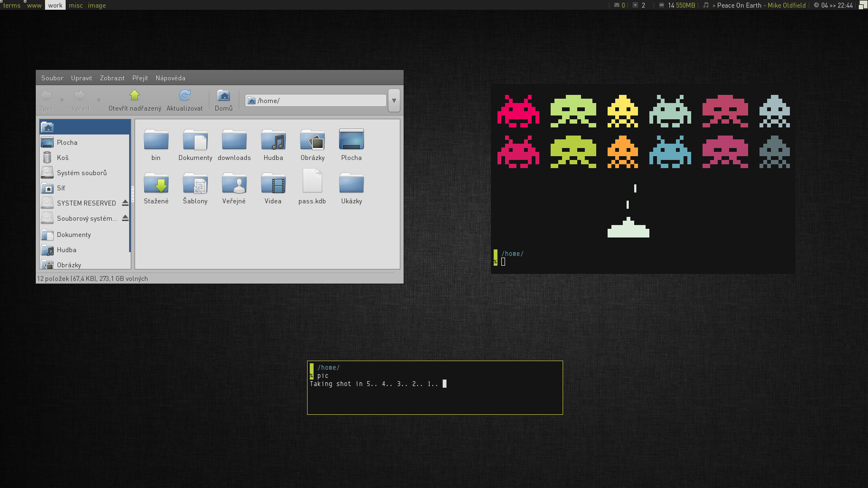Image resolution: width=868 pixels, height=488 pixels.
Task: Select Dokumenty bookmark in the sidebar
Action: 85,235
